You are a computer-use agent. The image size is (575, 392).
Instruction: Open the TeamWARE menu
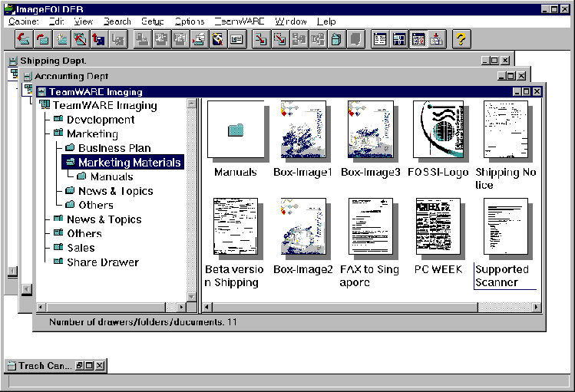point(240,21)
